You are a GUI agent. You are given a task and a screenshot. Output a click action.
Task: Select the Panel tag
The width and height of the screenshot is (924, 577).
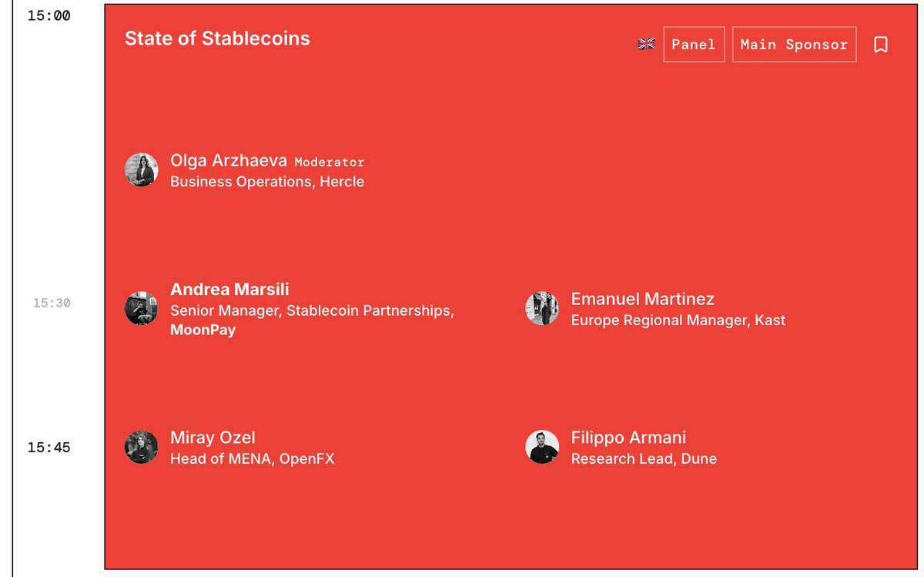coord(694,45)
